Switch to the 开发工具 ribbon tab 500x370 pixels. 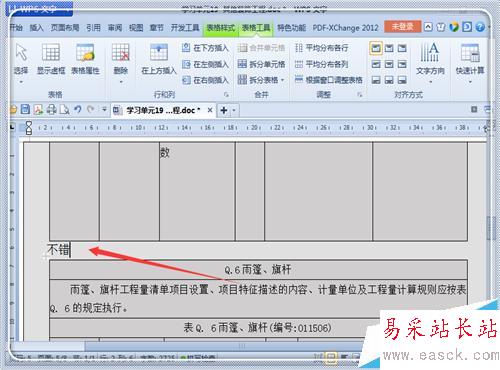coord(185,28)
